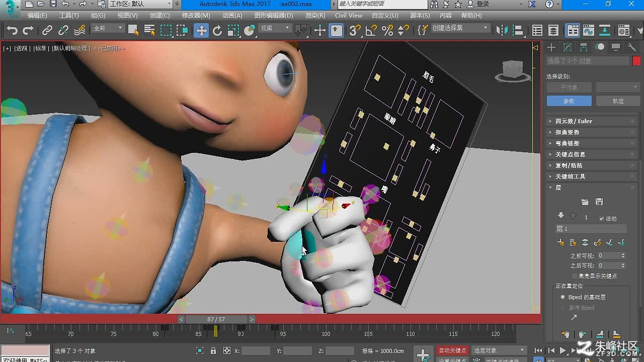The width and height of the screenshot is (644, 362).
Task: Click the Hierarchy tab in command panel
Action: (584, 47)
